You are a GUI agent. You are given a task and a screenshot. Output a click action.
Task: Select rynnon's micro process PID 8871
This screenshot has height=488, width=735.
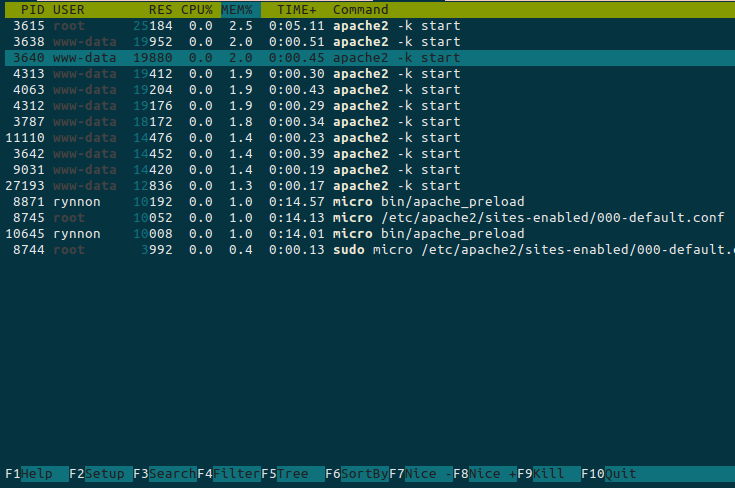point(370,202)
